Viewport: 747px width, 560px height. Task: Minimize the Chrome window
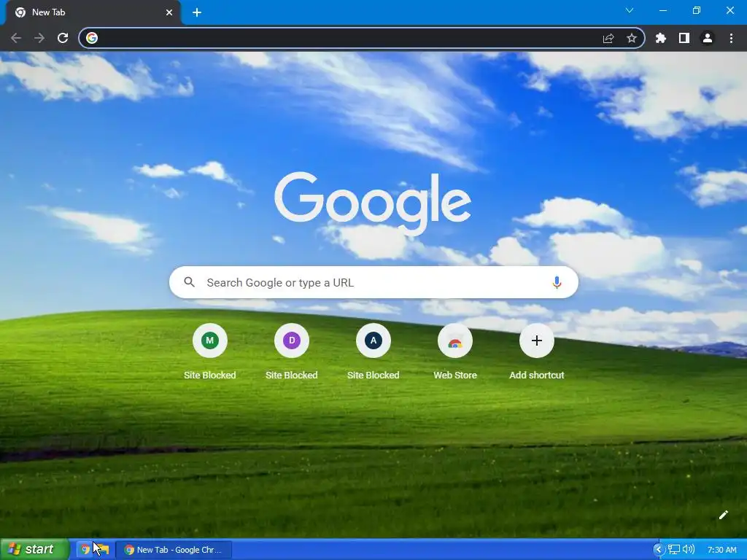663,10
